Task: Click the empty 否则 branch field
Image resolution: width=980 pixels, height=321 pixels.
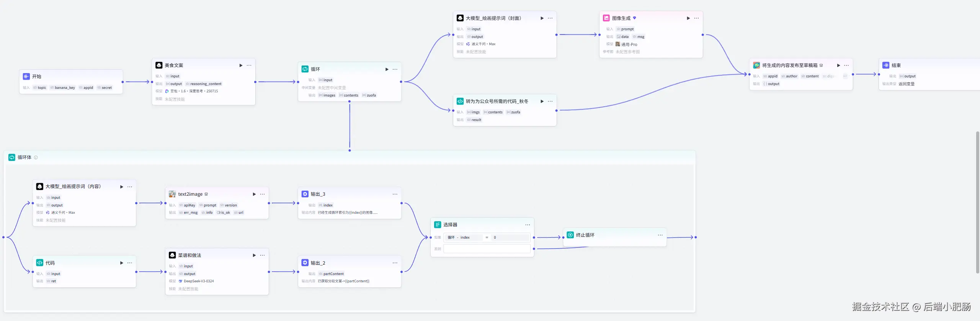Action: pos(487,249)
